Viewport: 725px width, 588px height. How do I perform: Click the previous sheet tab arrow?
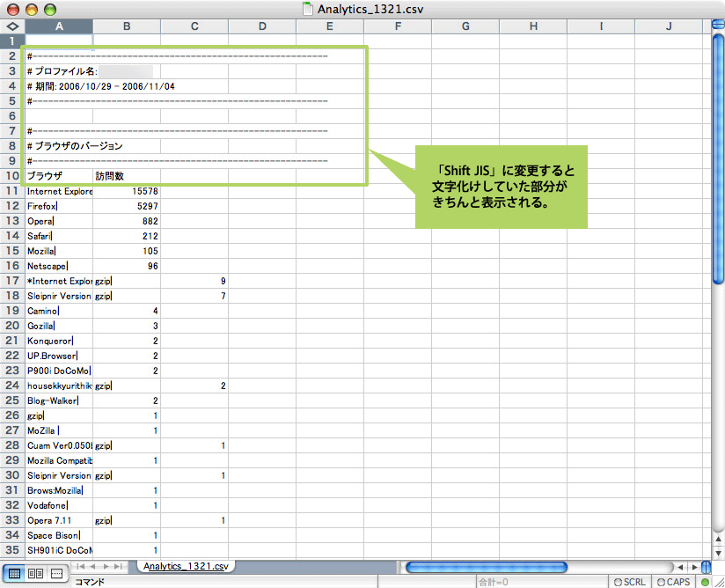tap(95, 566)
